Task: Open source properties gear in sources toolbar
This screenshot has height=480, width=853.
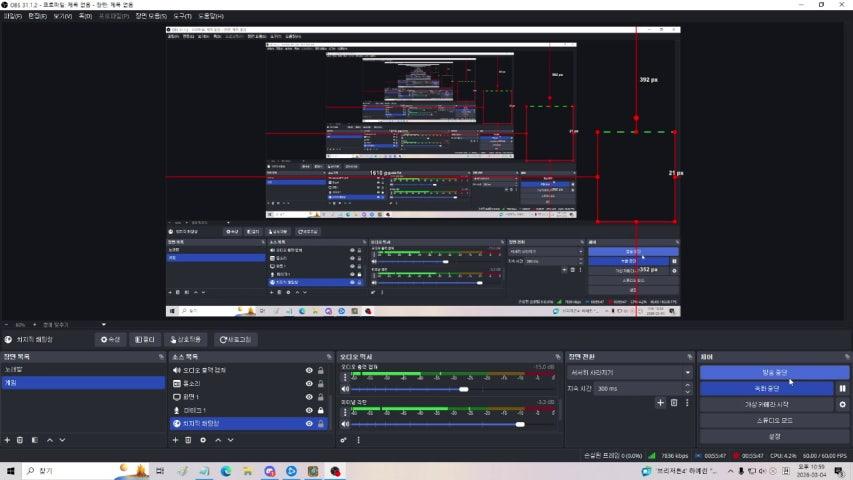Action: point(203,439)
